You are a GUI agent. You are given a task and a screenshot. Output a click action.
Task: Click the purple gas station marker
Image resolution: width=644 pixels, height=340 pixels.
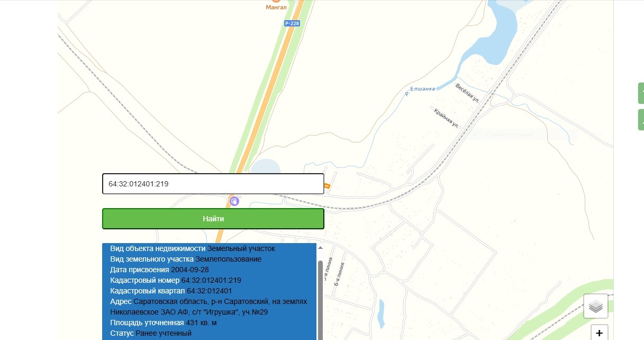234,201
